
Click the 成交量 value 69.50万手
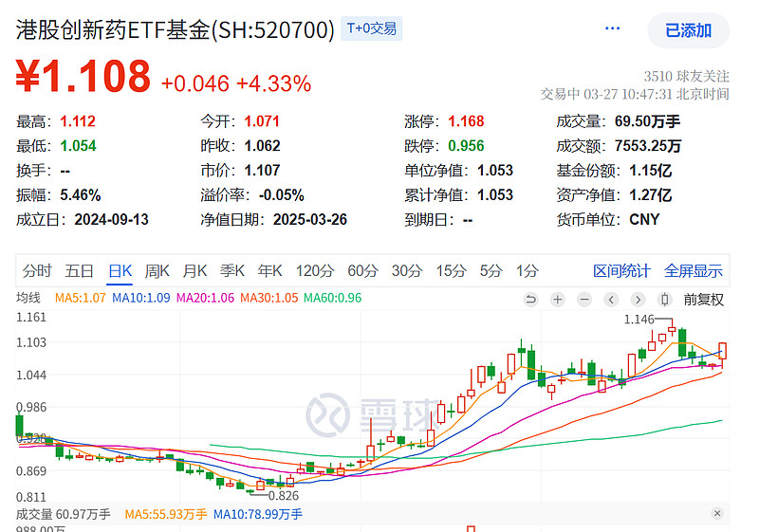[x=648, y=121]
